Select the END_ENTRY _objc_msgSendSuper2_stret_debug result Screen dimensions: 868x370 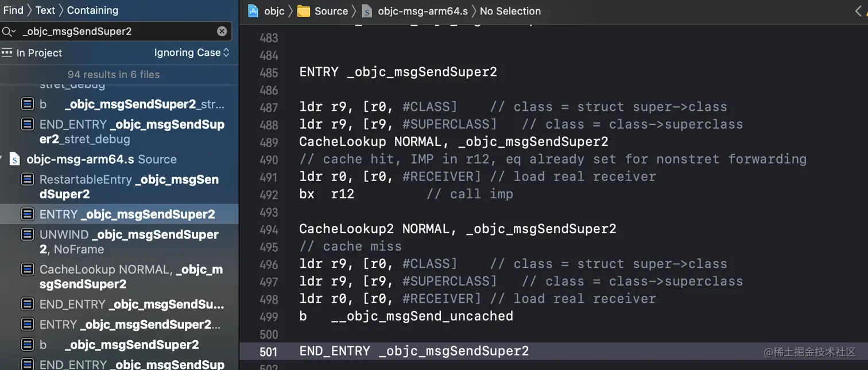131,132
